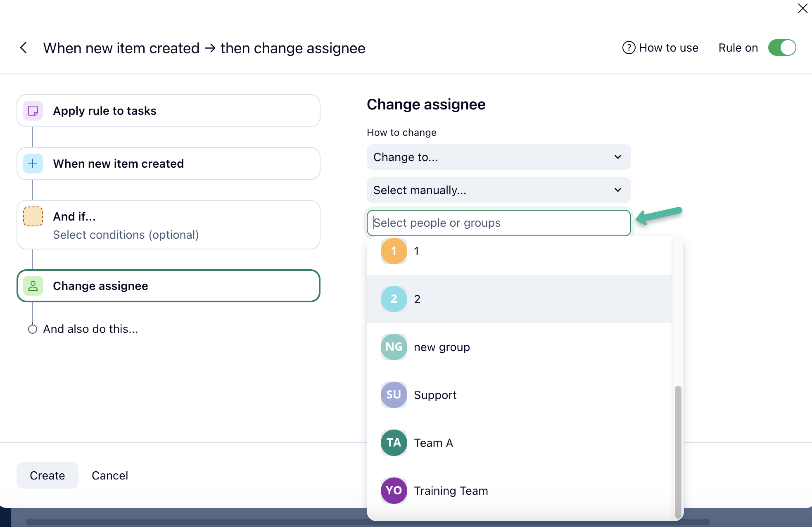Click the Select people or groups field

click(x=498, y=223)
